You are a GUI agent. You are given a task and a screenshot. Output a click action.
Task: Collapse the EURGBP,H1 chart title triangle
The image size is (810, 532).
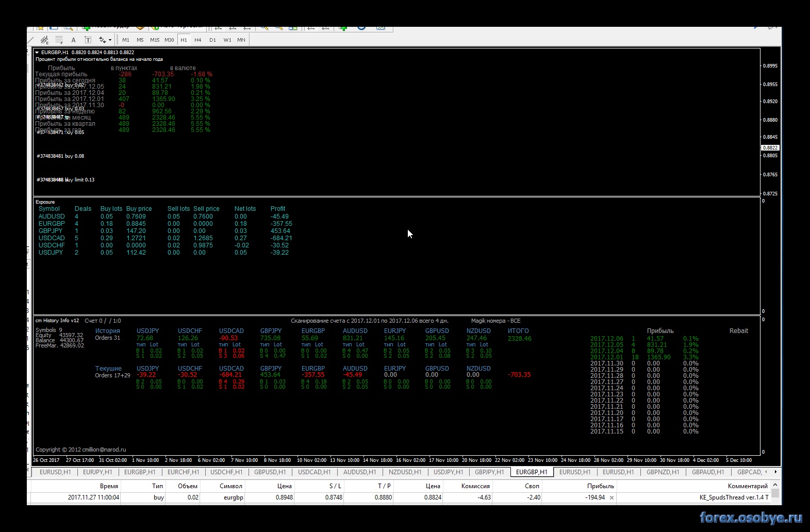tap(37, 52)
